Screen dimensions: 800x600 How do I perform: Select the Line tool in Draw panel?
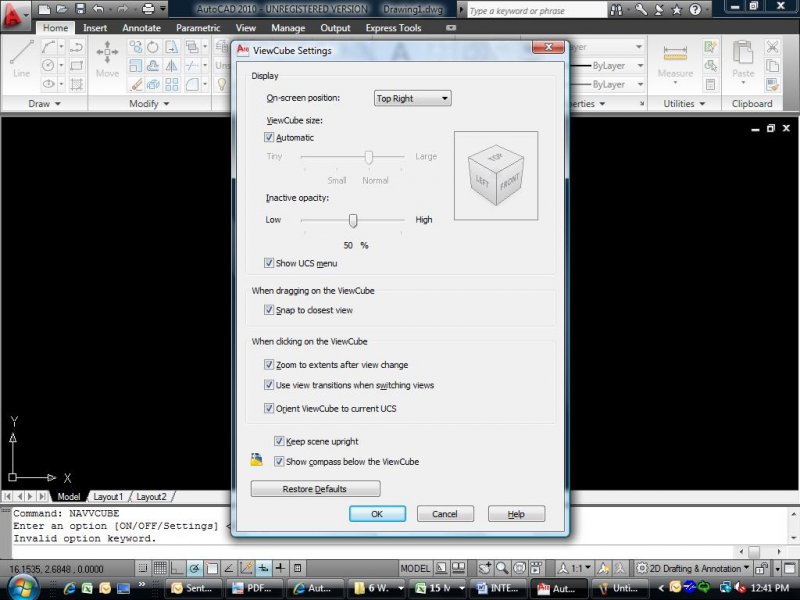click(x=21, y=59)
